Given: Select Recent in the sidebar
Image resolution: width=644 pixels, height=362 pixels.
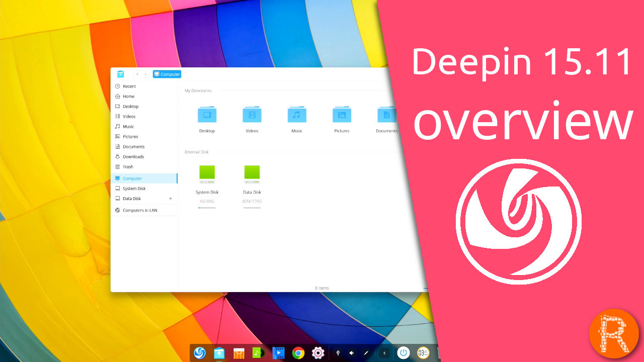Looking at the screenshot, I should [x=129, y=86].
